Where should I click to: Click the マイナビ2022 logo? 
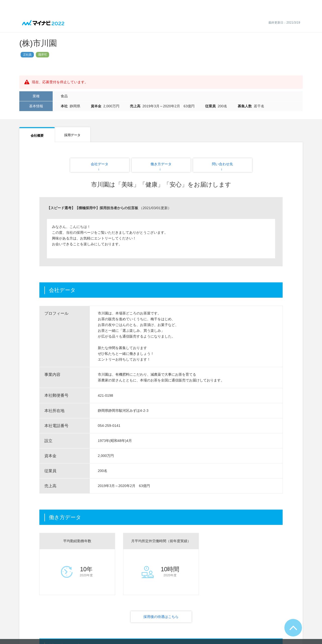click(x=43, y=23)
